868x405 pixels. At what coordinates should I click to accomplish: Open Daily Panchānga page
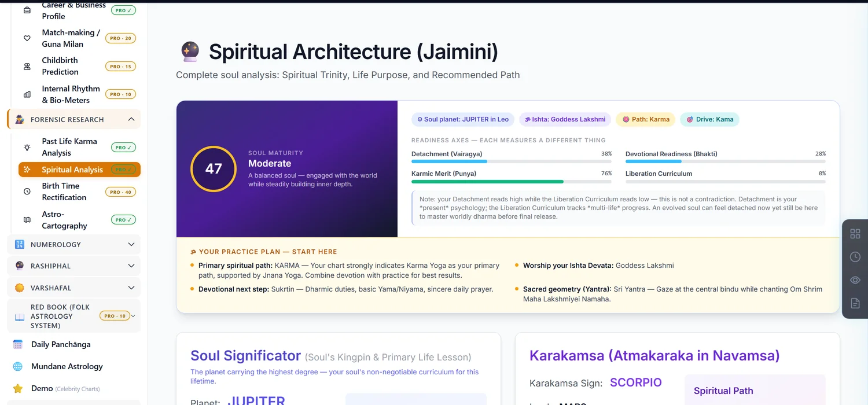[x=61, y=344]
